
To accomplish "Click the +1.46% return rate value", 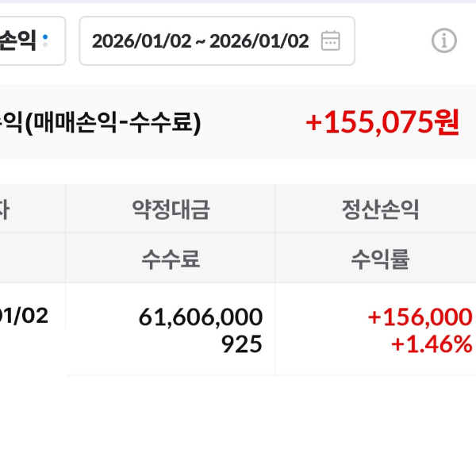I will (x=432, y=344).
